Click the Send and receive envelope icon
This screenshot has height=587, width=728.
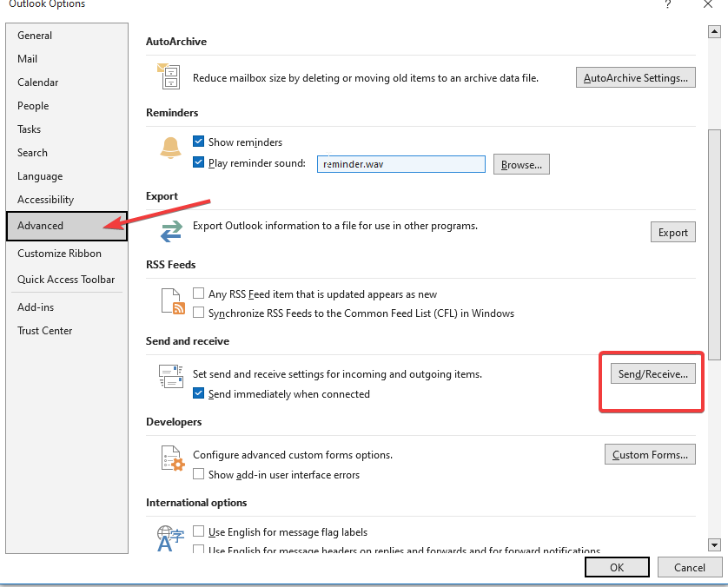click(170, 376)
